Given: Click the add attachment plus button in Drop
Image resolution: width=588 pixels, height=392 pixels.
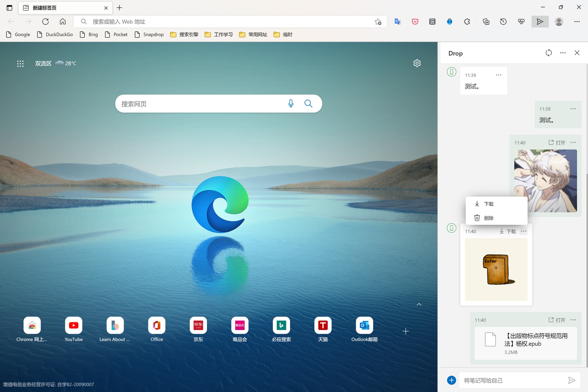Looking at the screenshot, I should pos(451,380).
